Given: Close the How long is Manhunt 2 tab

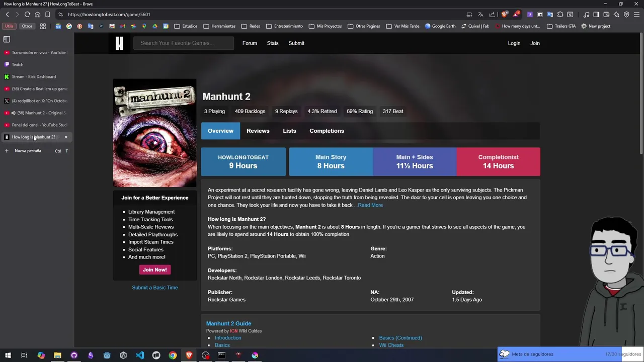Looking at the screenshot, I should (x=66, y=137).
